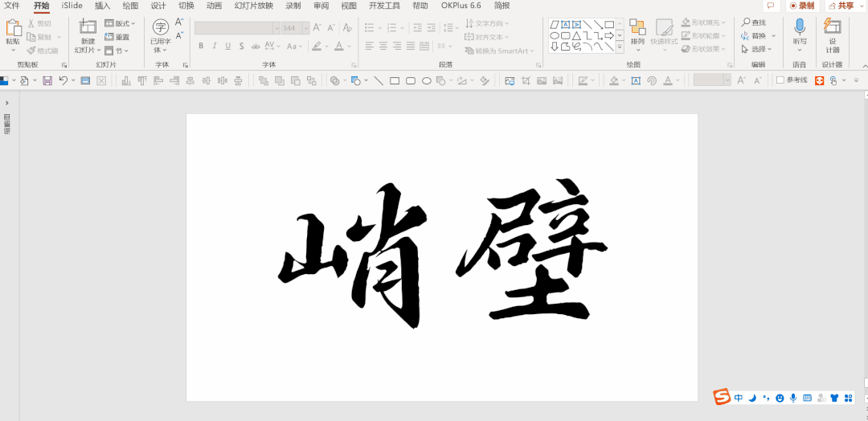Switch Sogou Chinese/English mode (中)

pos(739,398)
